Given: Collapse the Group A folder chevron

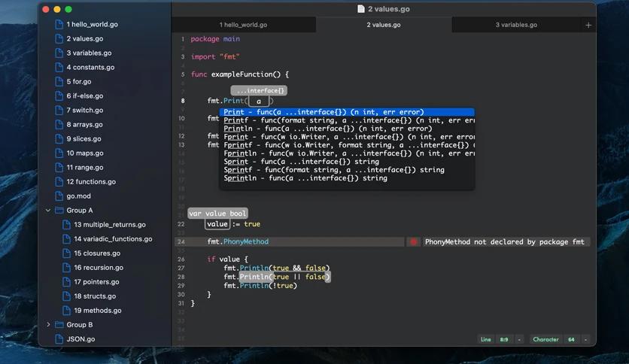Looking at the screenshot, I should (x=48, y=210).
